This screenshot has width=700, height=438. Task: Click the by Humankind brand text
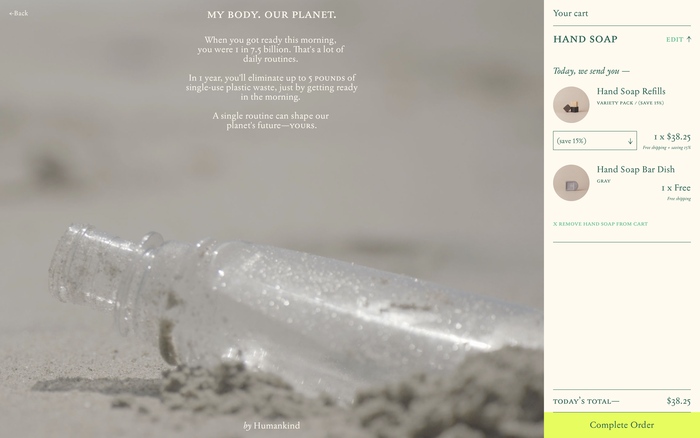pos(271,425)
